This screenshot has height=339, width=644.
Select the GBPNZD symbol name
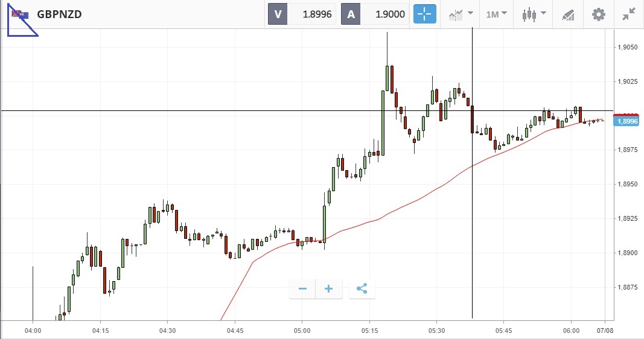point(59,14)
